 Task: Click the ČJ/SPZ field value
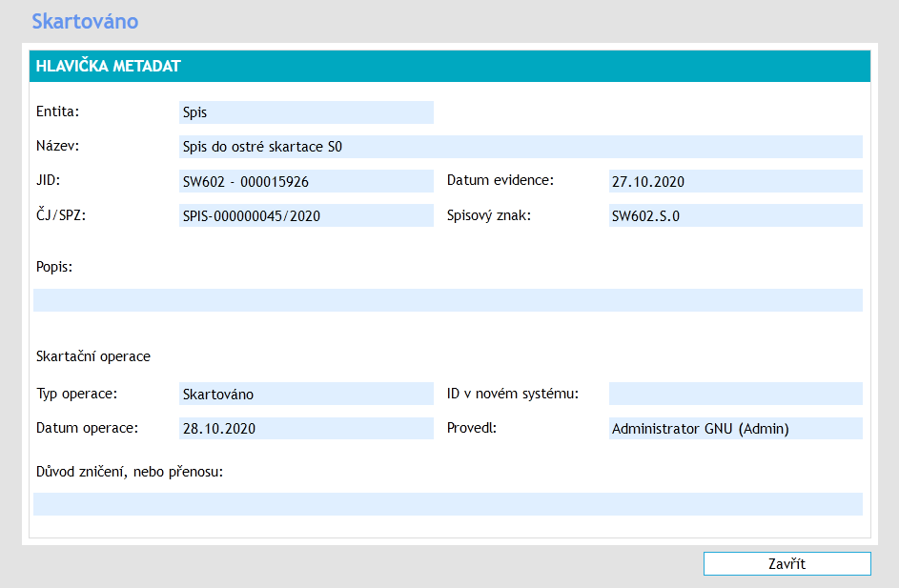tap(305, 215)
